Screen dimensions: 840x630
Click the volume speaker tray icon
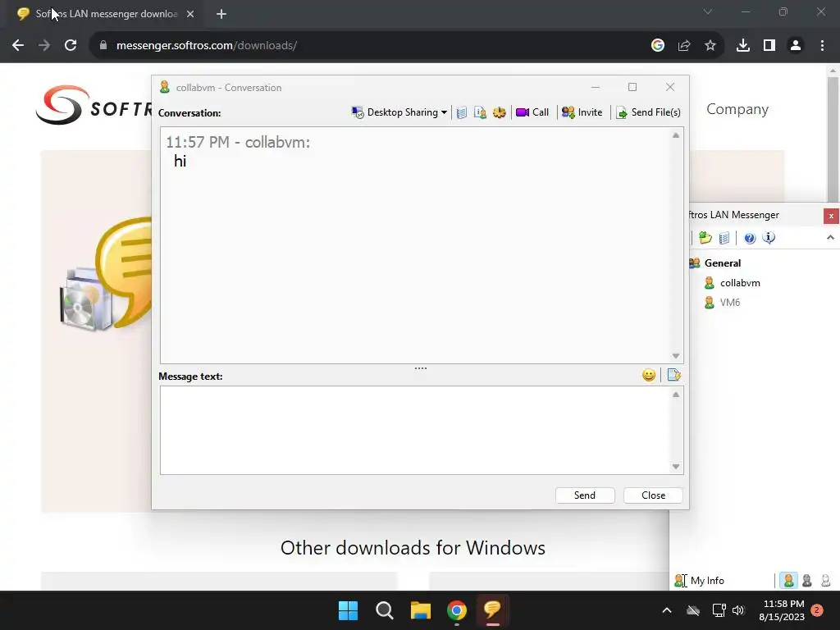click(738, 610)
